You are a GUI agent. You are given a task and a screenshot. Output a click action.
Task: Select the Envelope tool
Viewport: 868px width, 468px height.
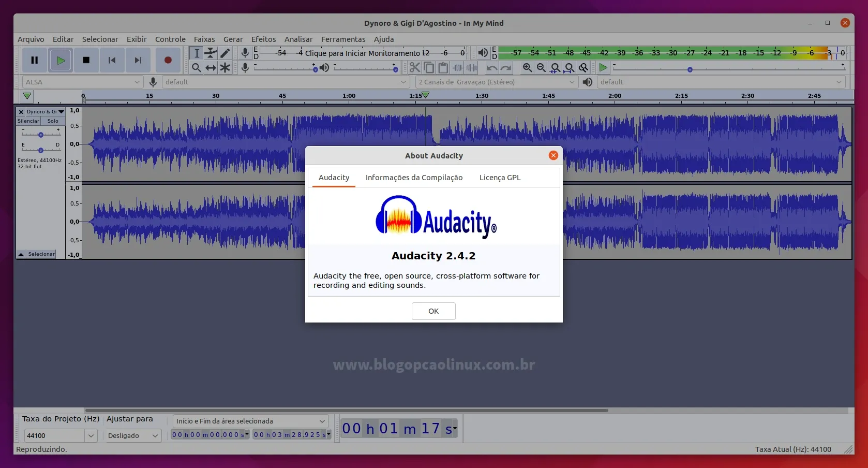click(211, 53)
